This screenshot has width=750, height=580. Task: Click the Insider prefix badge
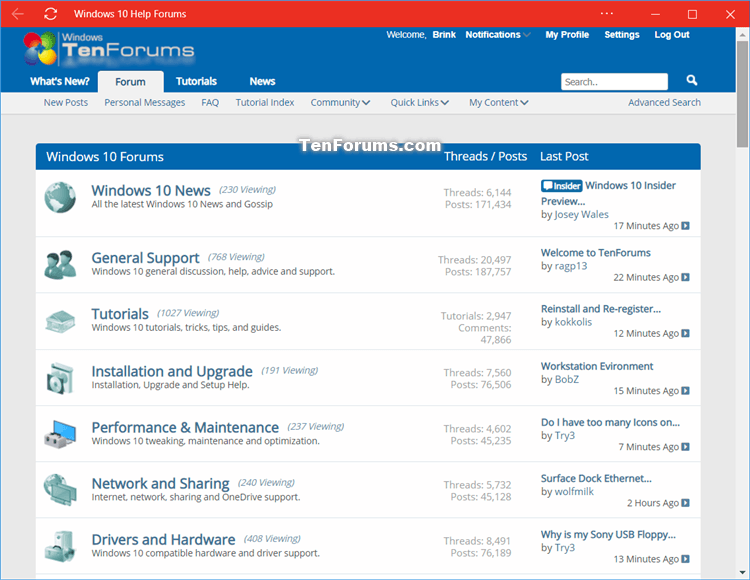562,186
